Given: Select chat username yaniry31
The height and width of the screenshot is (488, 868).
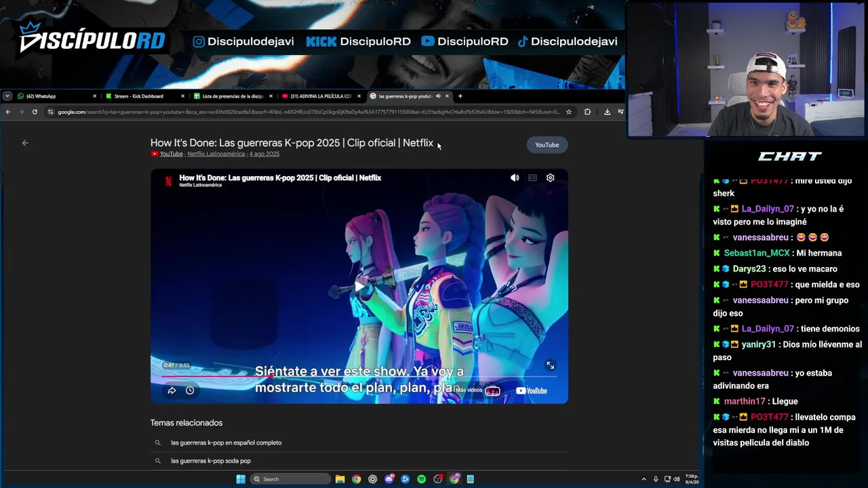Looking at the screenshot, I should coord(759,344).
